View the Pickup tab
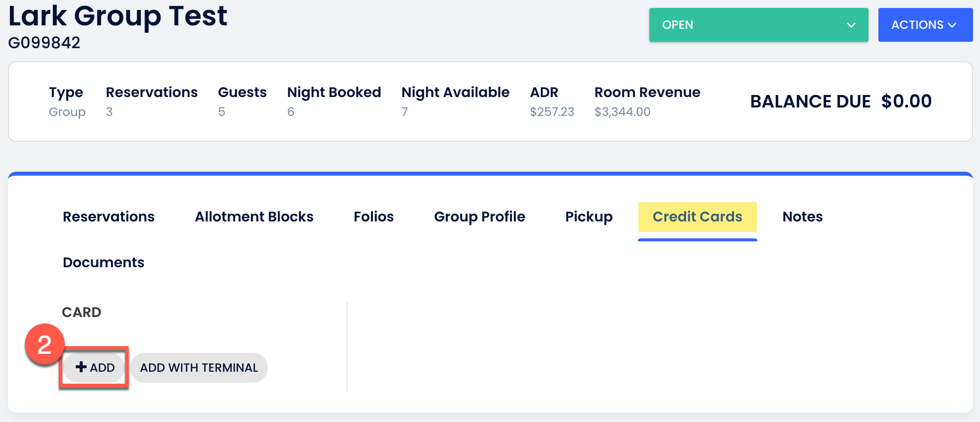Viewport: 980px width, 422px height. (589, 217)
